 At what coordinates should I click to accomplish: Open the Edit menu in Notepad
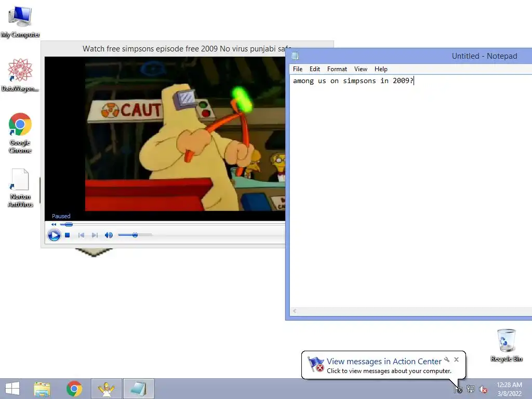pos(314,69)
